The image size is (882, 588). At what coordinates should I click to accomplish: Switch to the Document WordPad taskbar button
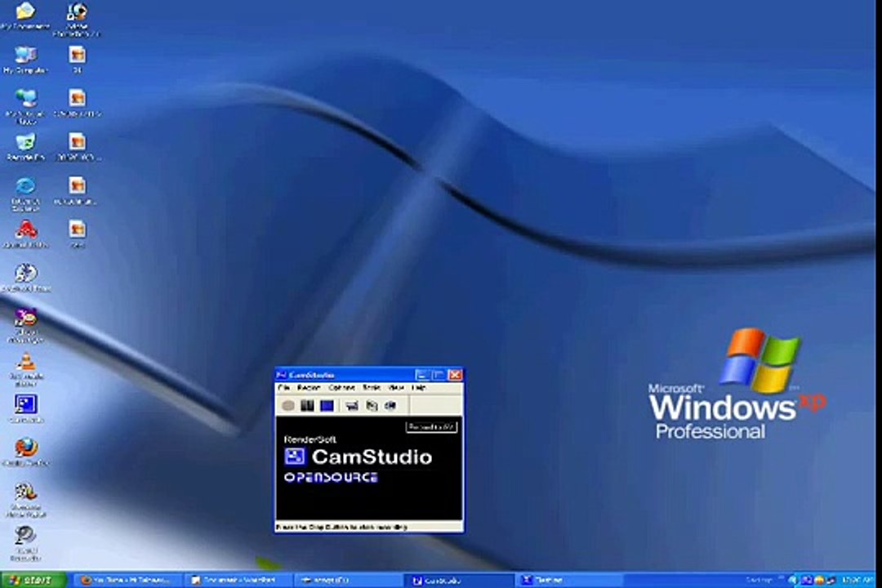[x=238, y=580]
